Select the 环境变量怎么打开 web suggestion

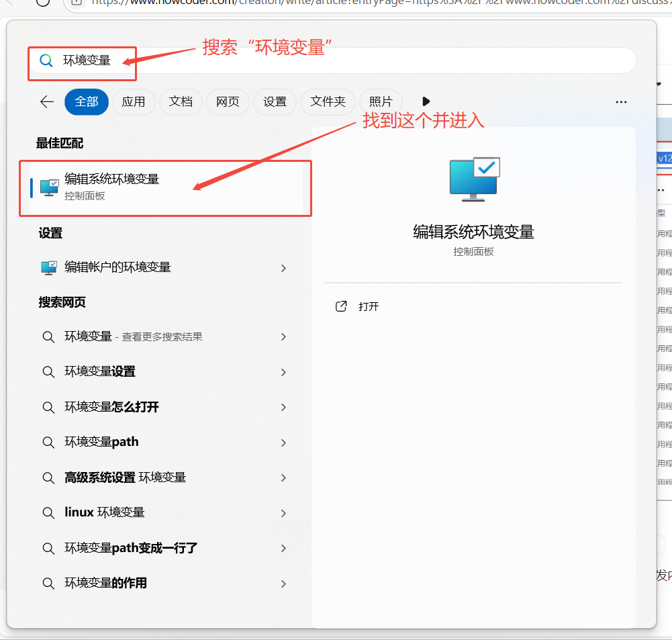click(111, 406)
